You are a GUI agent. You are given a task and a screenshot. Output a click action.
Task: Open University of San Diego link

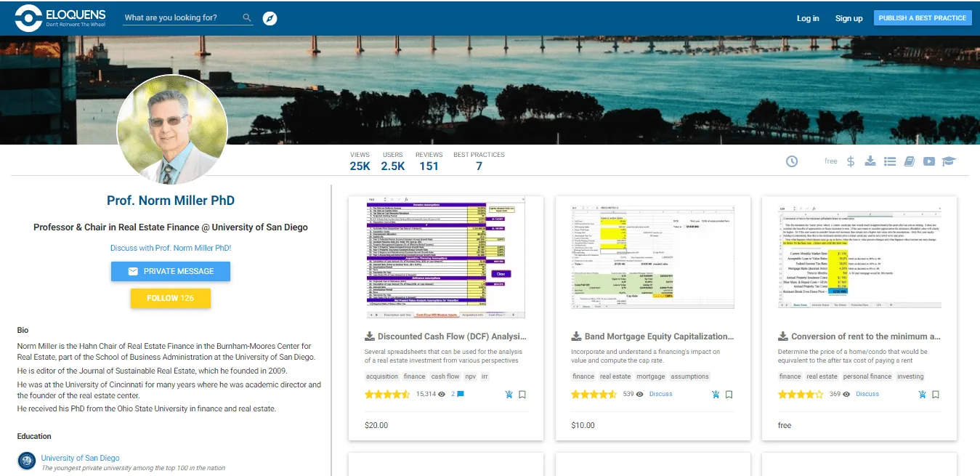[x=80, y=458]
